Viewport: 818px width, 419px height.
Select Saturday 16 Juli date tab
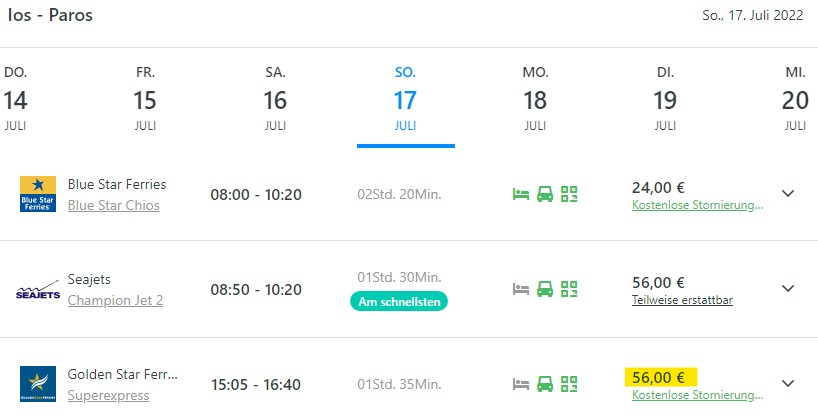coord(275,99)
